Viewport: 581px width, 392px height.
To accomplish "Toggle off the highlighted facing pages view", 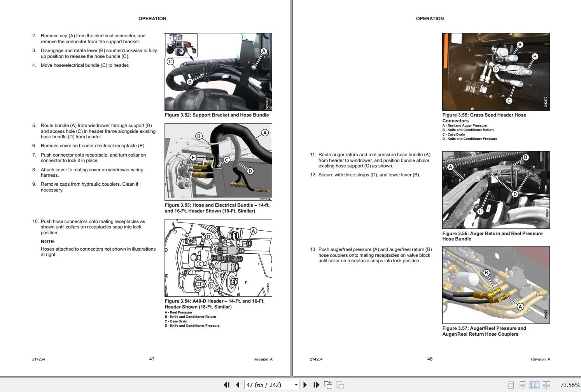I will 534,385.
